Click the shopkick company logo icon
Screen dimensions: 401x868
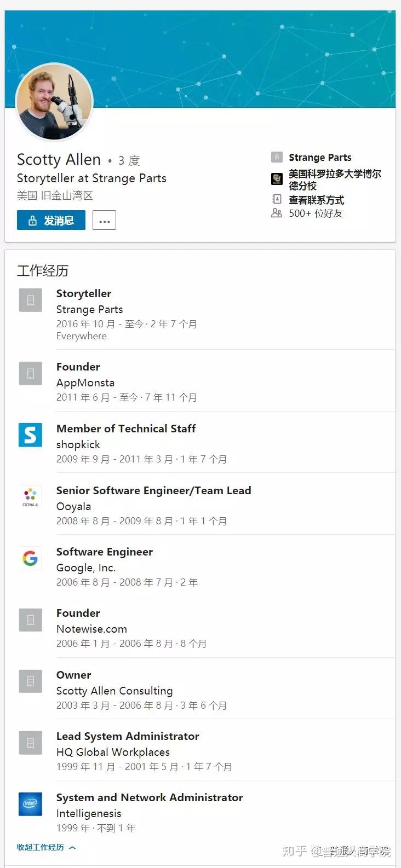pos(30,435)
